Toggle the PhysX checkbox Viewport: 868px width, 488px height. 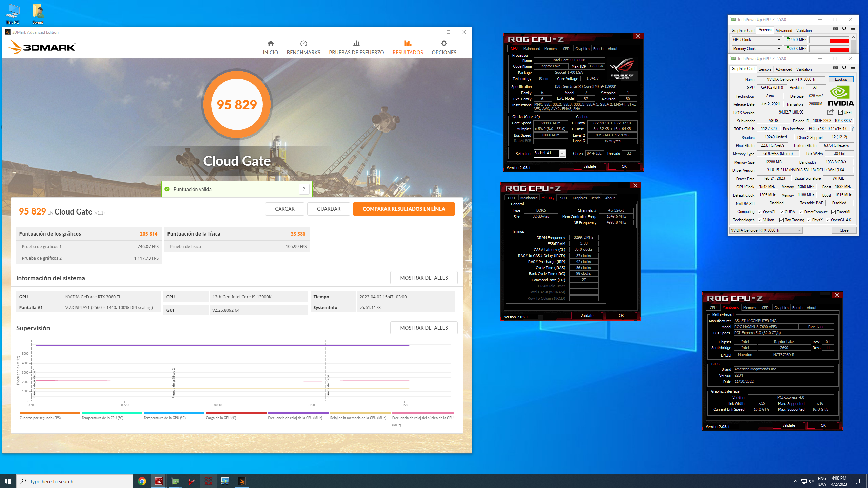click(x=809, y=220)
